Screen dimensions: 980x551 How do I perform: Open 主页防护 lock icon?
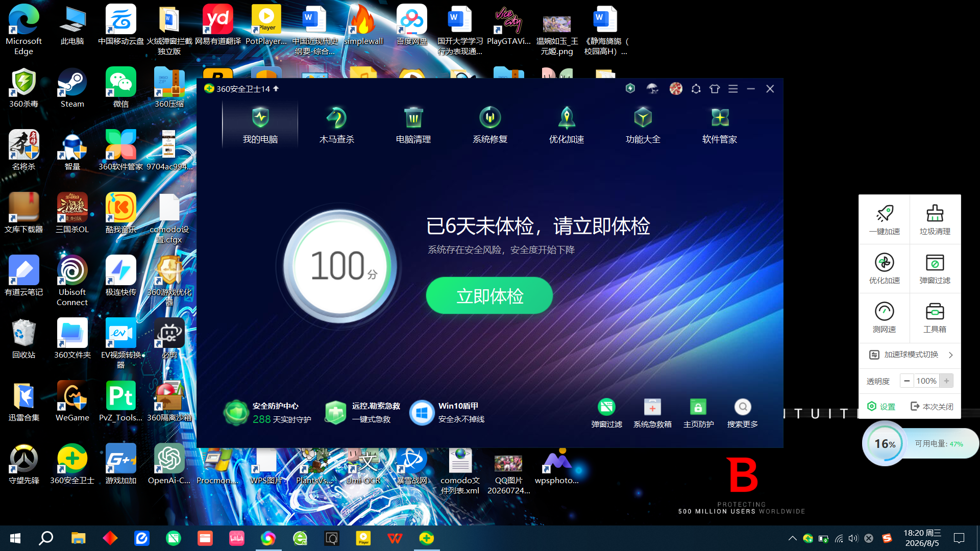[698, 413]
